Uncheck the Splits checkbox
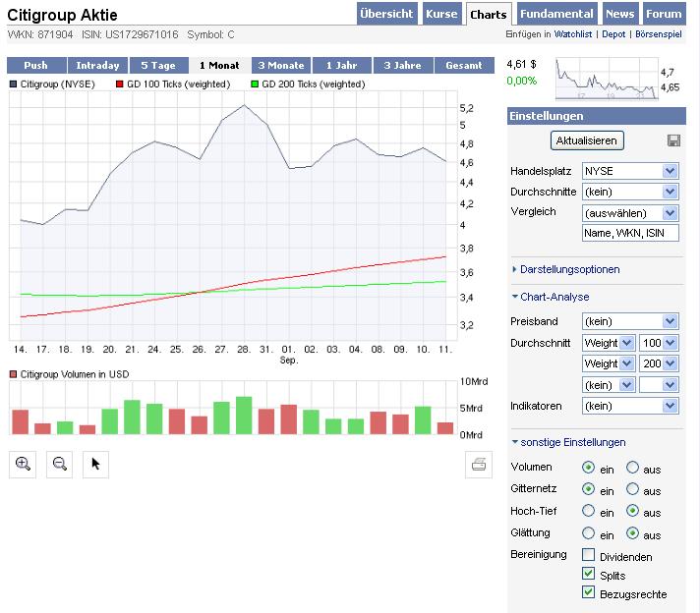The image size is (700, 613). pos(589,574)
